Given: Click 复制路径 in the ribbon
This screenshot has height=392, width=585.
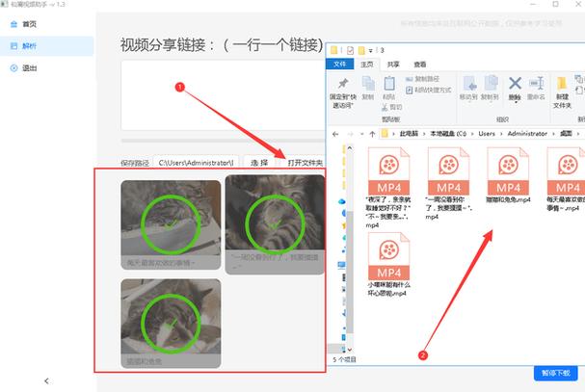Looking at the screenshot, I should [x=423, y=79].
